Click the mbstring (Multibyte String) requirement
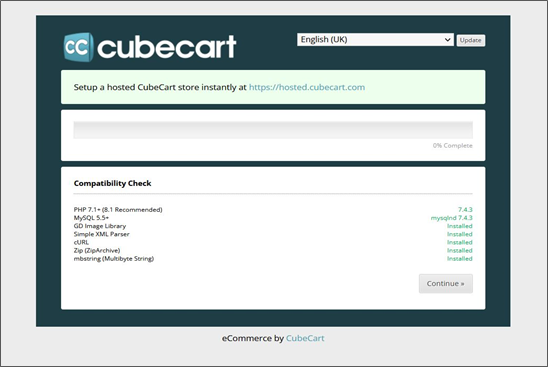The image size is (548, 367). (114, 259)
